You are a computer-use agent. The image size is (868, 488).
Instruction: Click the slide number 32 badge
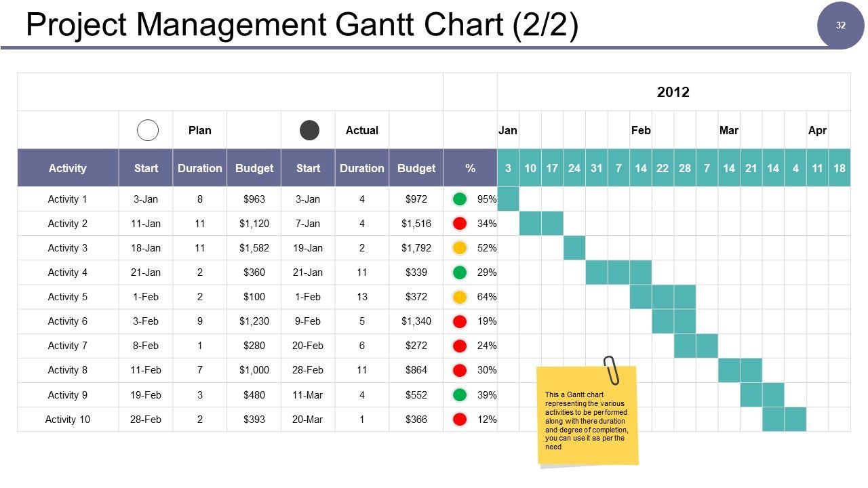point(841,25)
